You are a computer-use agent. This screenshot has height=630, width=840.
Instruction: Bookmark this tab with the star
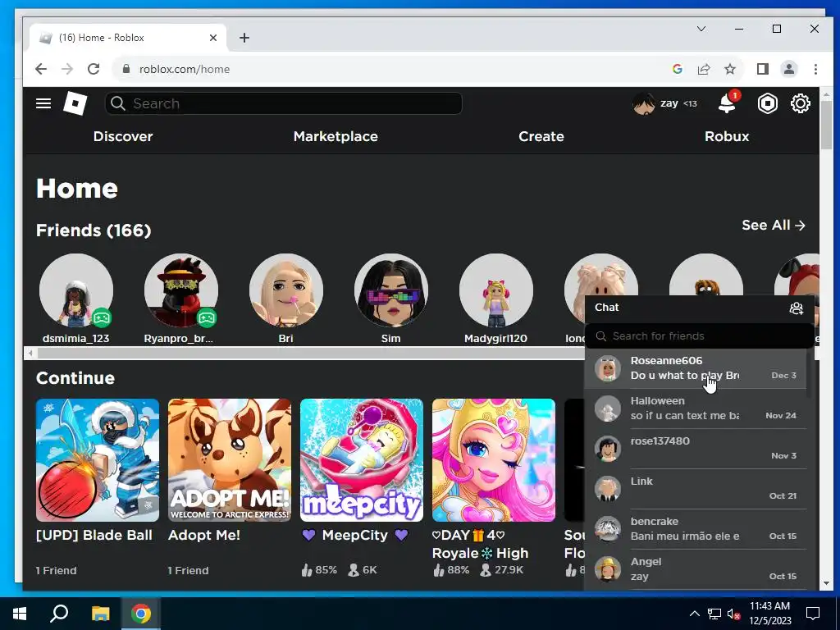[729, 69]
